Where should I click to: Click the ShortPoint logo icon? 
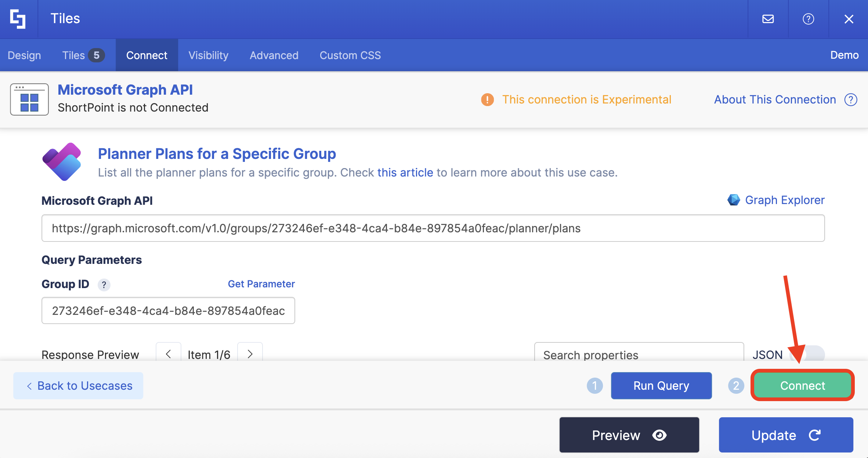[18, 19]
